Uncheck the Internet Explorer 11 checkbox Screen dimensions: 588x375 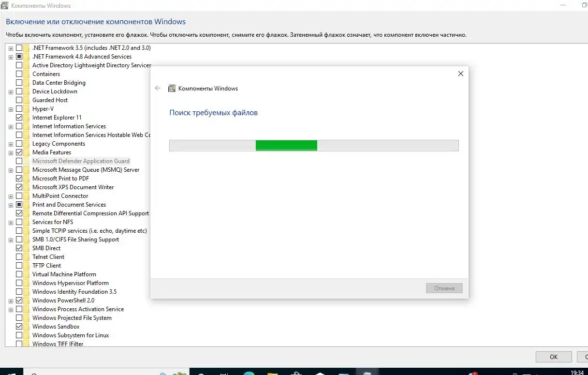(19, 118)
